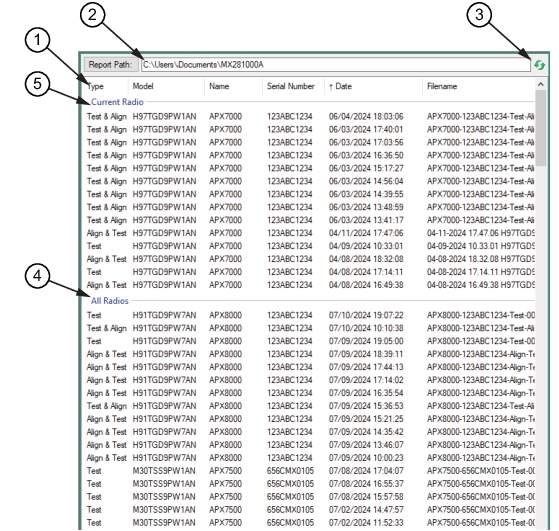Select the APX8000 report dated 07/09/2024 10:00:23
Image resolution: width=559 pixels, height=531 pixels.
pyautogui.click(x=310, y=458)
